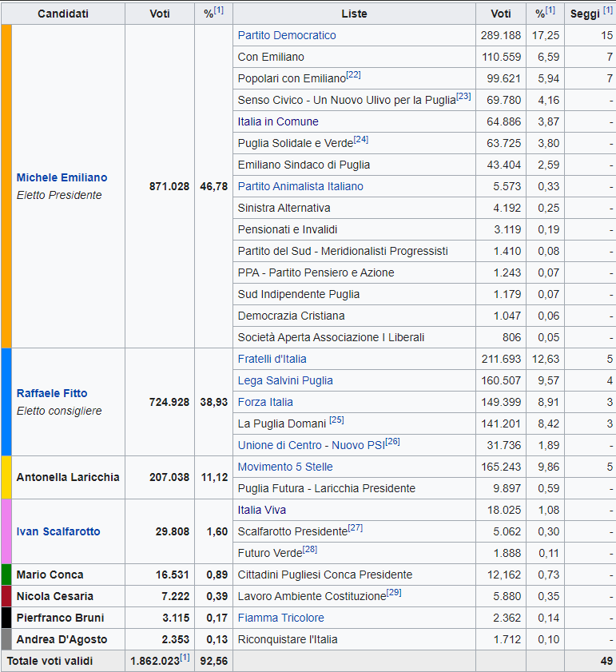Open Raffaele Fitto's page link

pos(52,393)
